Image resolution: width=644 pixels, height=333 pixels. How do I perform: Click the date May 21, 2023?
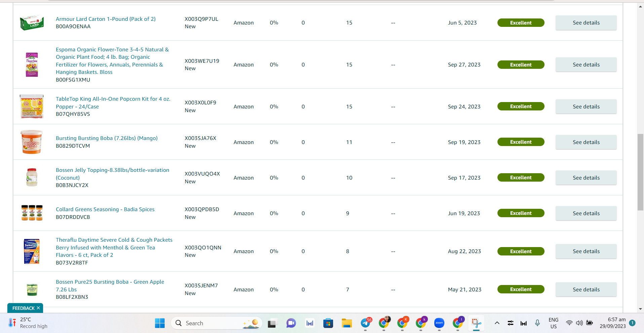[465, 289]
